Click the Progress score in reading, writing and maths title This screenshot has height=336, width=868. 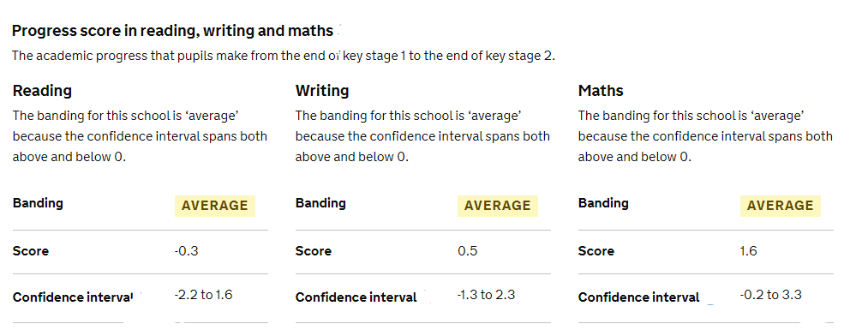[x=172, y=31]
